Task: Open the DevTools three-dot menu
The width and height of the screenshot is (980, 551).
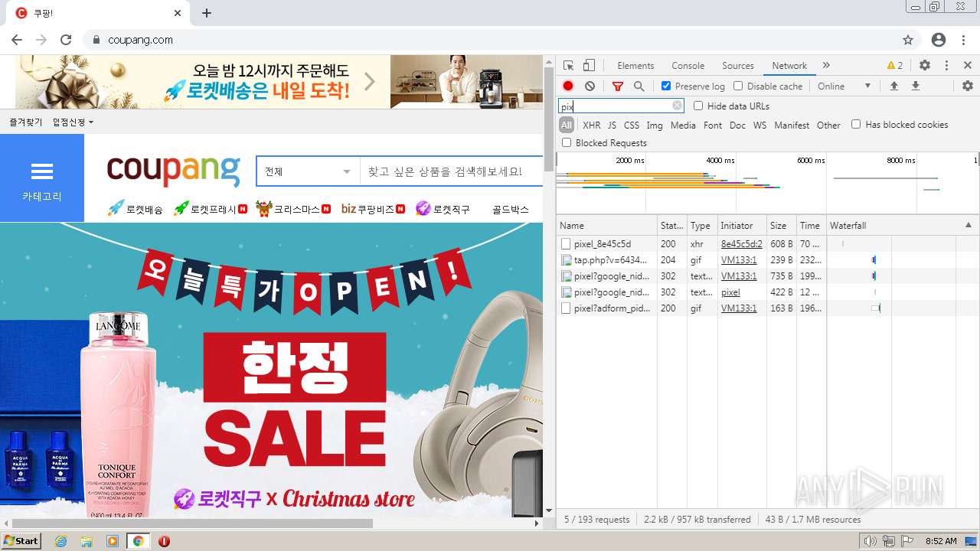Action: [x=946, y=66]
